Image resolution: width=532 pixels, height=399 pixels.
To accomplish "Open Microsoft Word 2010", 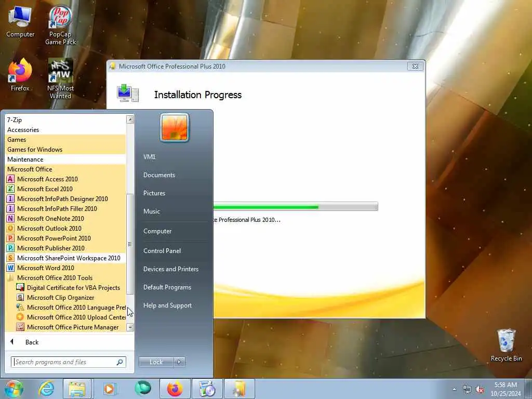I will coord(46,268).
